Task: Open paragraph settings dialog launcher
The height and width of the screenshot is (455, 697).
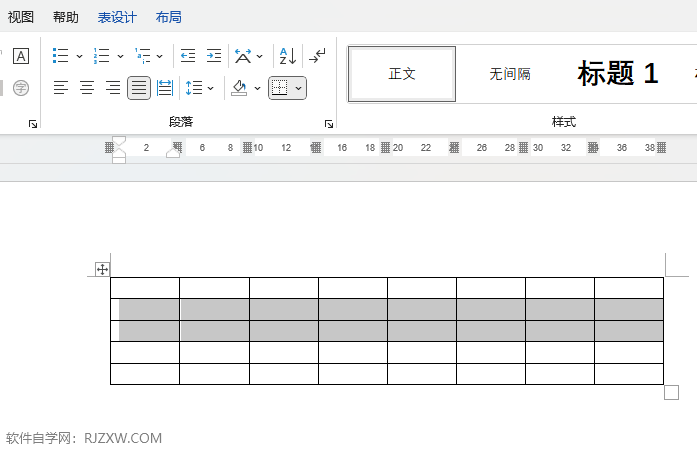Action: pos(328,124)
